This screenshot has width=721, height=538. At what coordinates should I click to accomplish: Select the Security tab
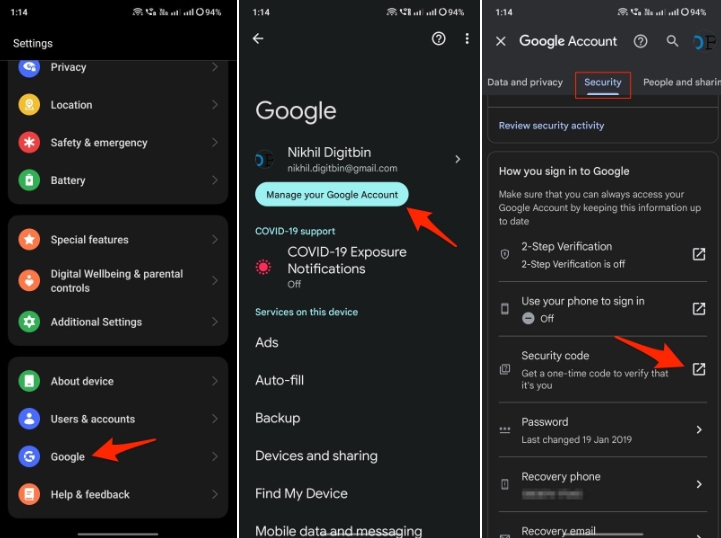coord(603,83)
